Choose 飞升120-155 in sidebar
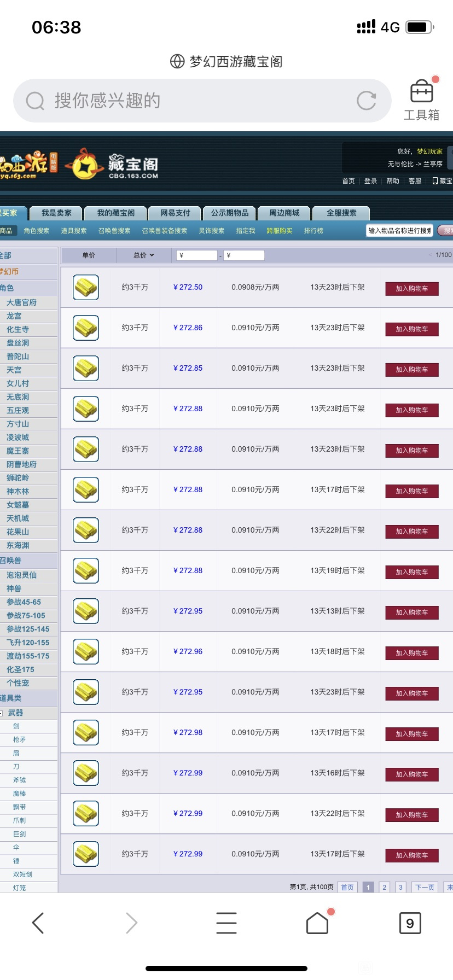This screenshot has width=453, height=980. (x=28, y=643)
